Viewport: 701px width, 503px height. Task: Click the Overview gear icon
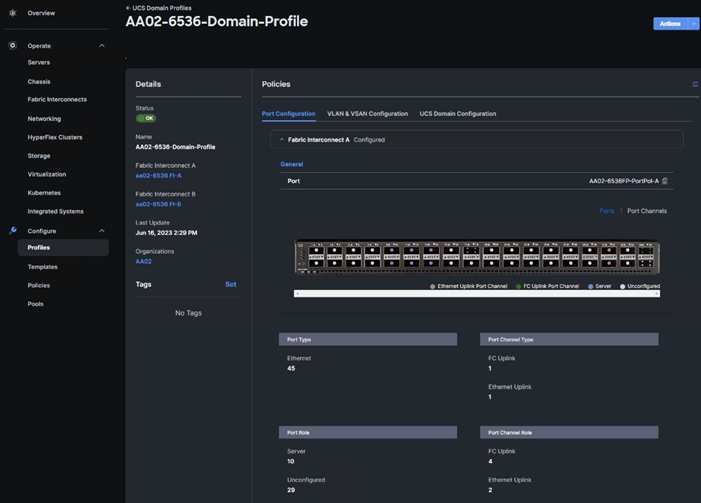point(13,13)
